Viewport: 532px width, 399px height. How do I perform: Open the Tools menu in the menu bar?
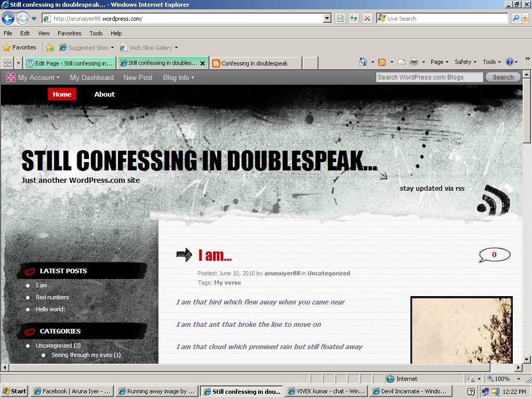click(96, 33)
